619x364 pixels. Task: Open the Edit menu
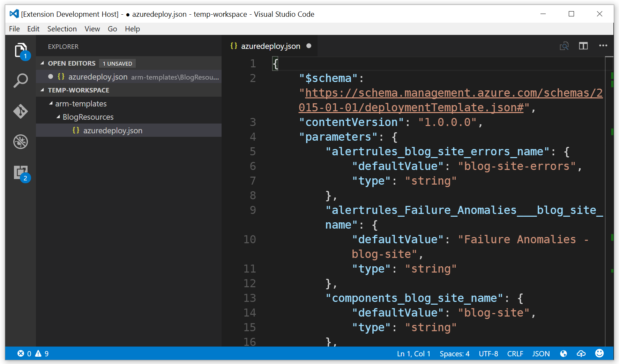(x=33, y=29)
